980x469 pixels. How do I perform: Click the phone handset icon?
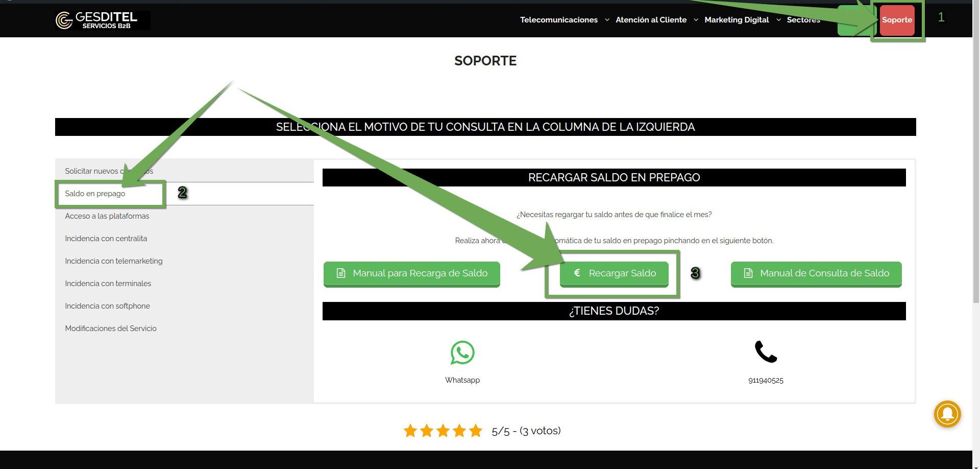tap(765, 351)
